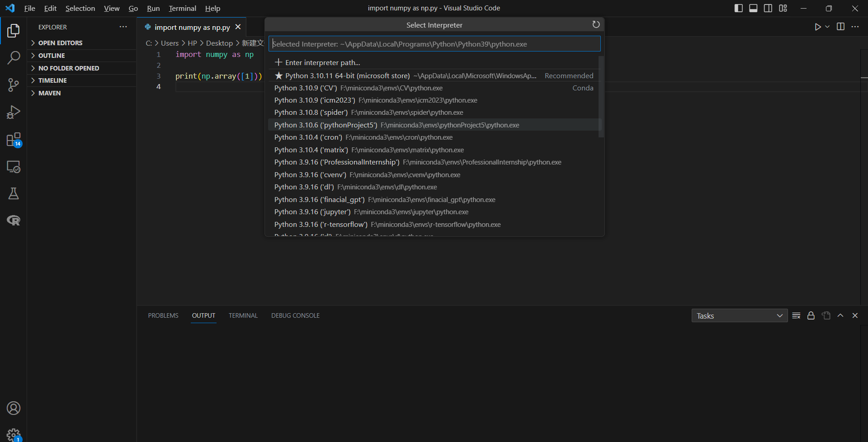This screenshot has height=442, width=868.
Task: Open the Run menu
Action: pos(153,8)
